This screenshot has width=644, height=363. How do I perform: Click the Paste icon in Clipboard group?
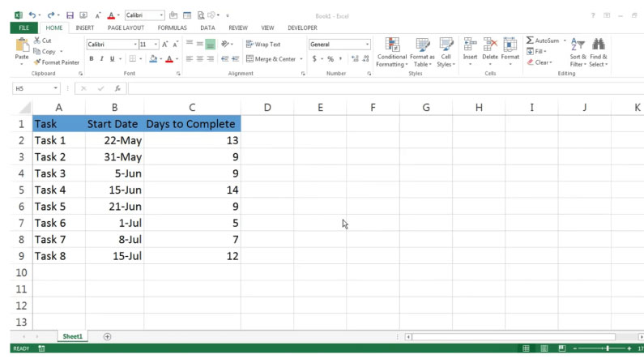(x=21, y=45)
